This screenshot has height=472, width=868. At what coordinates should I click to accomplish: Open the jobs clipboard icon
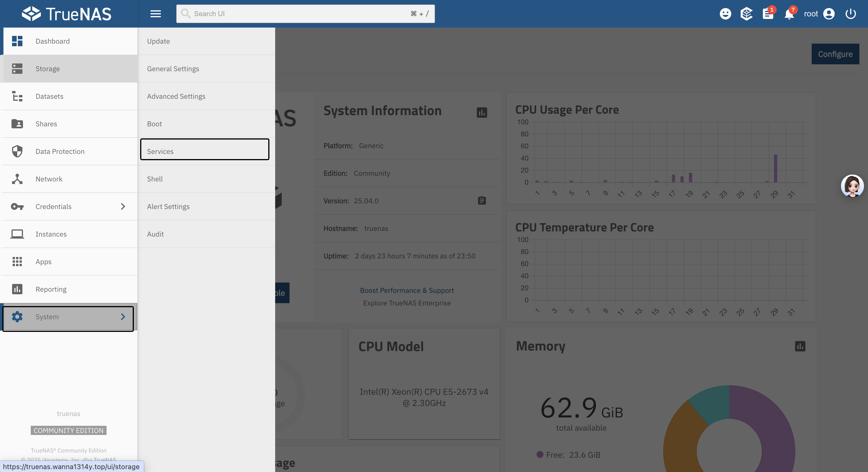click(x=768, y=14)
